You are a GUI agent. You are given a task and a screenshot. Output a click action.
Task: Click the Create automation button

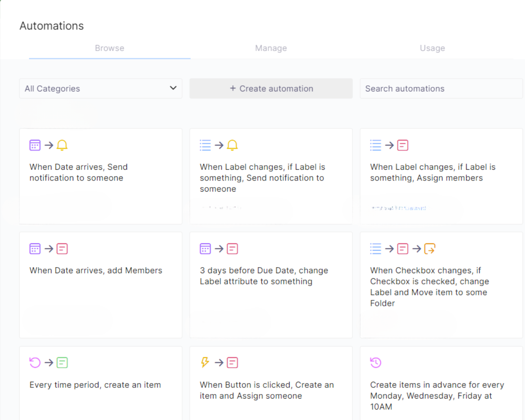(x=271, y=89)
